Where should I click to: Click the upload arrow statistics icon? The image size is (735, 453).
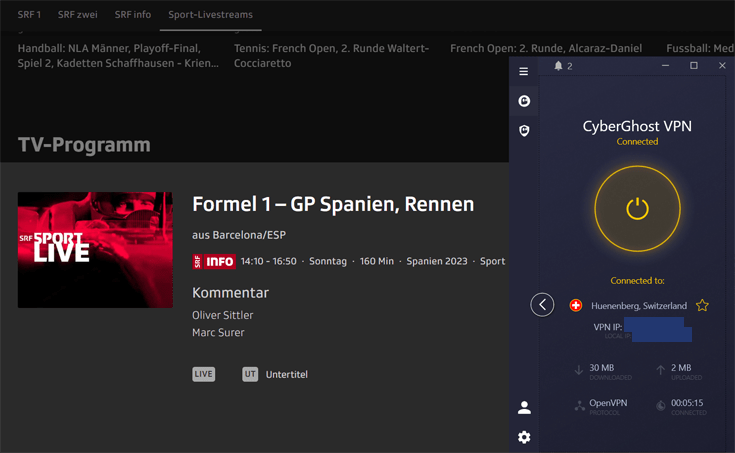click(x=660, y=370)
